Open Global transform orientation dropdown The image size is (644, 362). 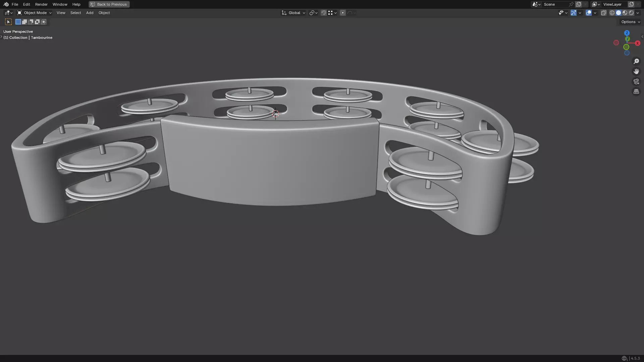(293, 13)
